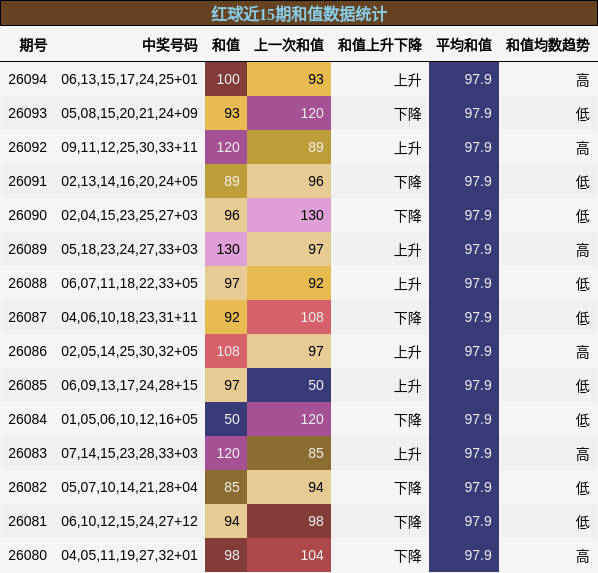
Task: Click winning numbers 04,06,10,18,23,31+11
Action: pyautogui.click(x=129, y=317)
